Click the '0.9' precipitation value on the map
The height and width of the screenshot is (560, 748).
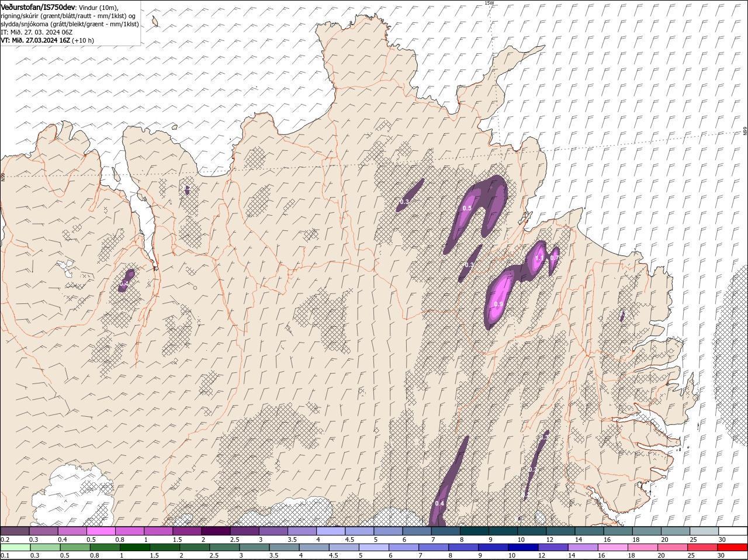coord(498,304)
